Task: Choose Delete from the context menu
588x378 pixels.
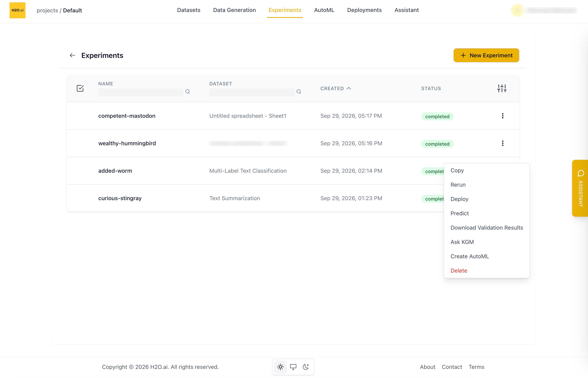Action: coord(487,271)
